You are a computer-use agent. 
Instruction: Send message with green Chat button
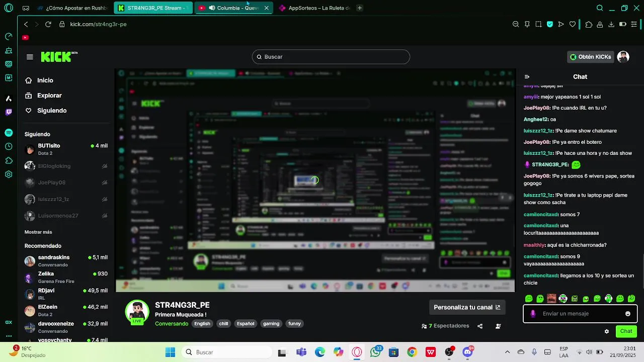(x=626, y=331)
